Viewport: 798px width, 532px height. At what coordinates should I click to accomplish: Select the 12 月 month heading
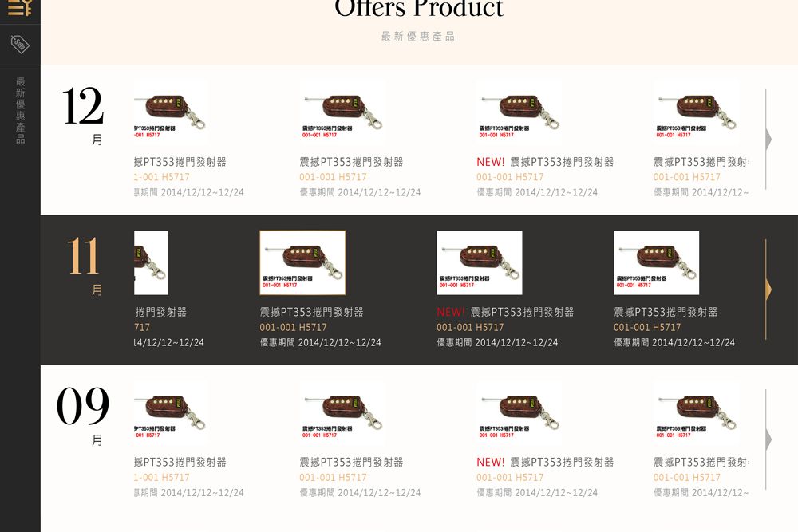83,115
